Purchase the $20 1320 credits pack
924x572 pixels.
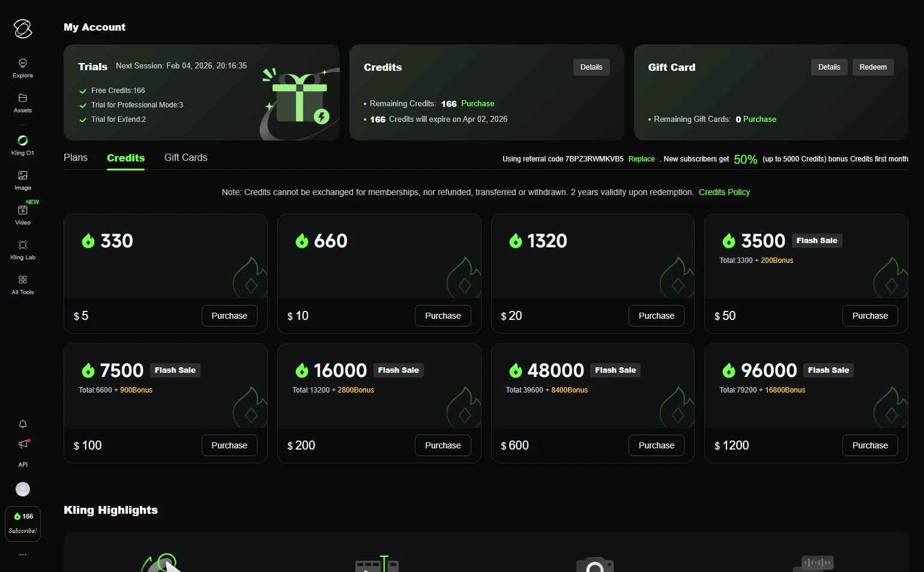pos(656,316)
